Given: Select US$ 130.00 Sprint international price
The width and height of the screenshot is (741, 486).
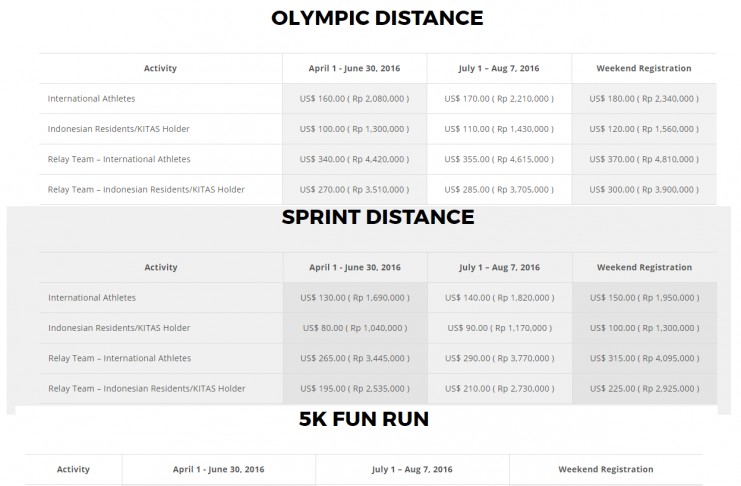Looking at the screenshot, I should click(x=355, y=298).
